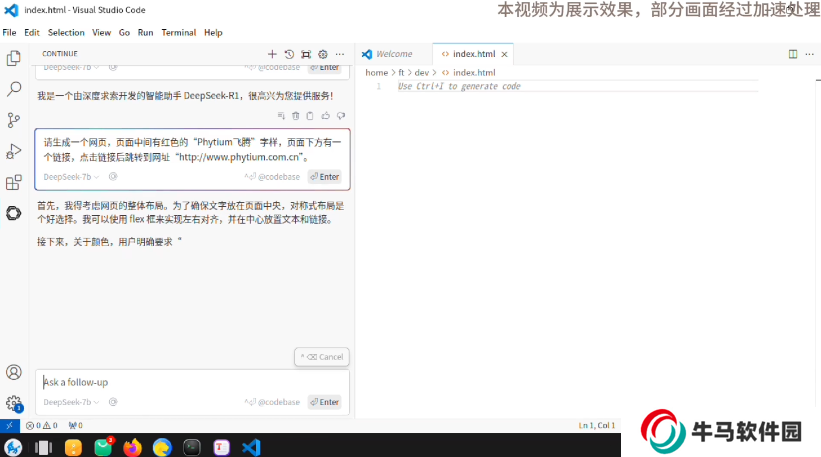Click the thumbs down on DeepSeek response
The image size is (821, 457).
(341, 116)
